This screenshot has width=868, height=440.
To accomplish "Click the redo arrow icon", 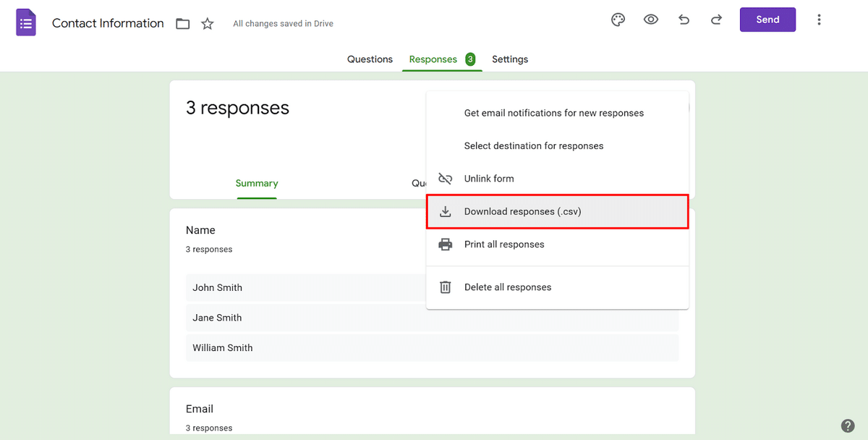I will point(716,20).
